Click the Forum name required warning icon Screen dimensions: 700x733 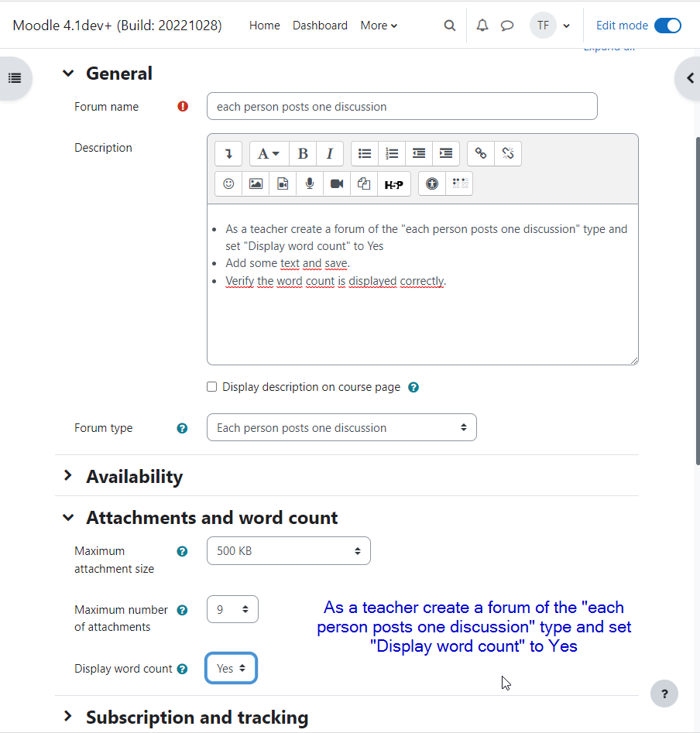click(x=183, y=107)
